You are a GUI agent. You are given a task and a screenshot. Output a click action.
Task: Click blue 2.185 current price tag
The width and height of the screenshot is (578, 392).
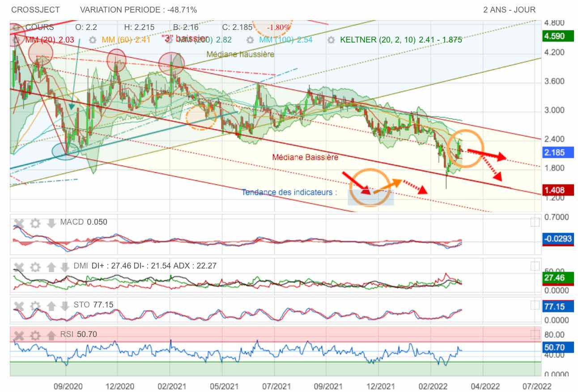coord(557,153)
